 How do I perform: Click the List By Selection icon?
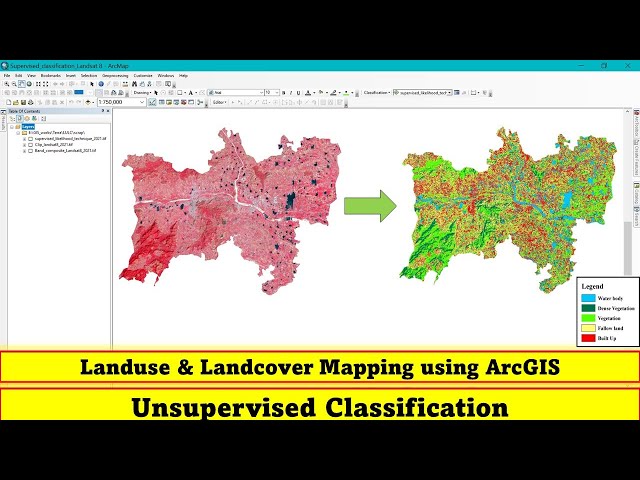coord(34,118)
